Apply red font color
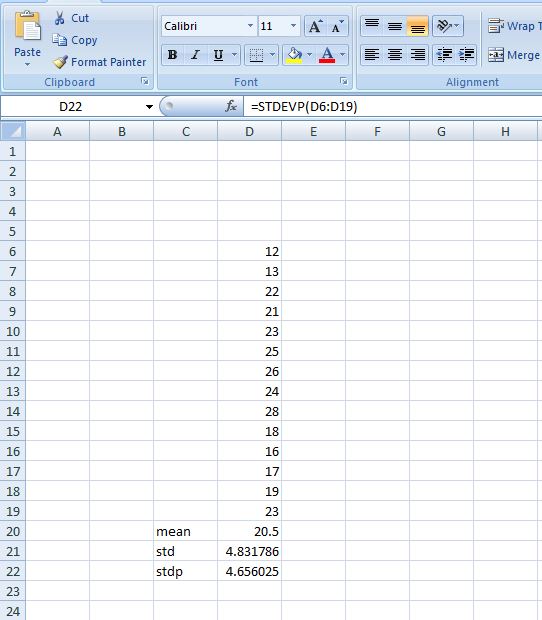Image resolution: width=542 pixels, height=620 pixels. tap(327, 55)
